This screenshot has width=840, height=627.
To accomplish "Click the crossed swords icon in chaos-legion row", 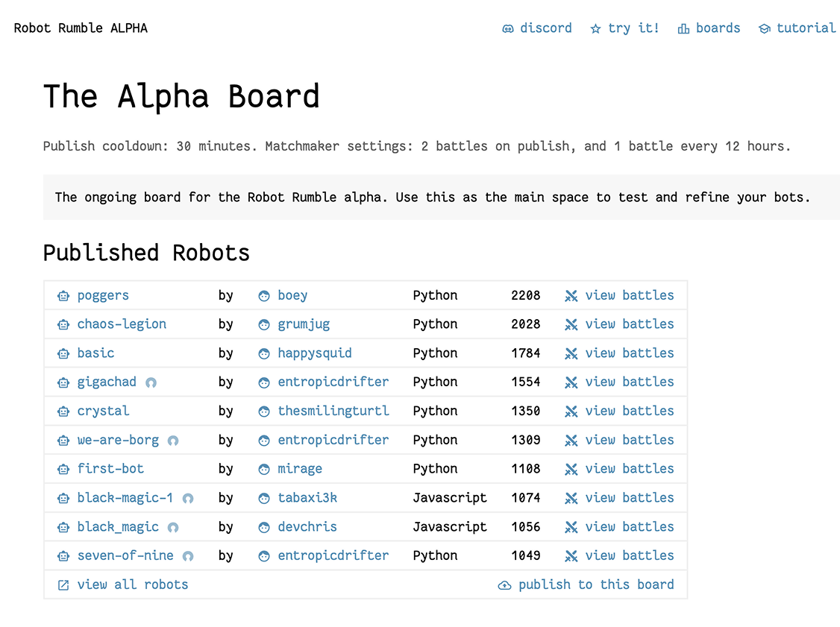I will (x=571, y=325).
